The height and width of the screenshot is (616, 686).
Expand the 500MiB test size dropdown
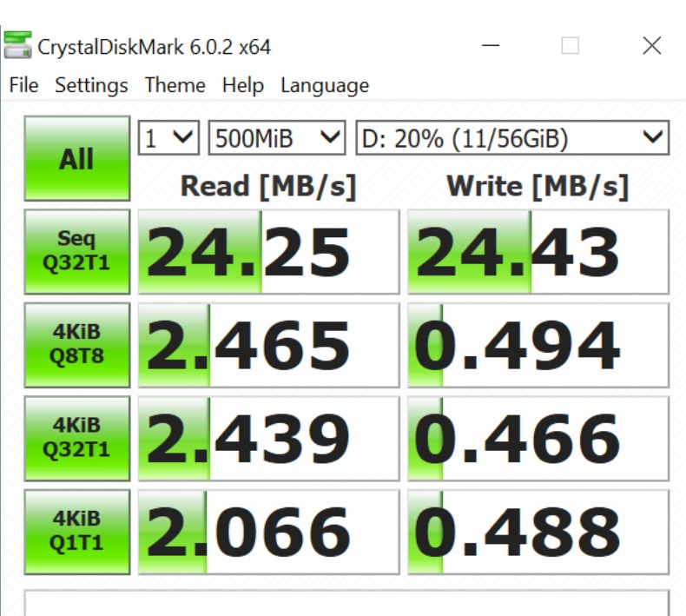pyautogui.click(x=277, y=138)
